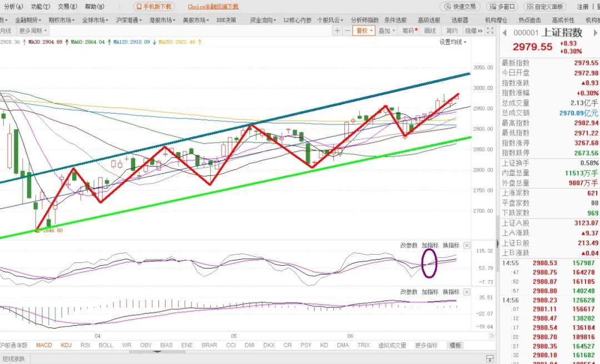Open 热点追击 nav item

[530, 20]
